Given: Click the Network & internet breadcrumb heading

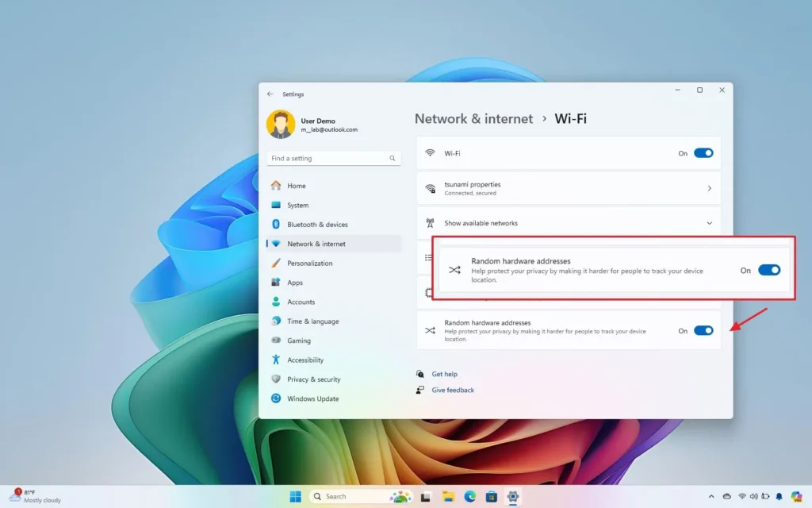Looking at the screenshot, I should point(473,119).
